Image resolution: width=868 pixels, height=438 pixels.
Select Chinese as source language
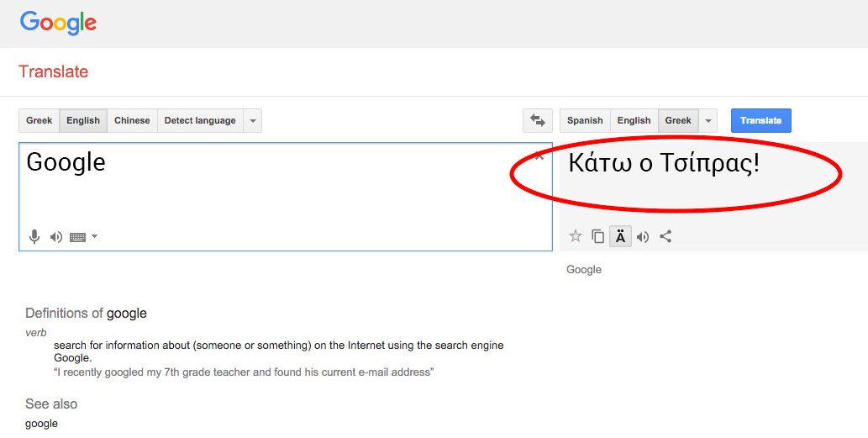132,121
